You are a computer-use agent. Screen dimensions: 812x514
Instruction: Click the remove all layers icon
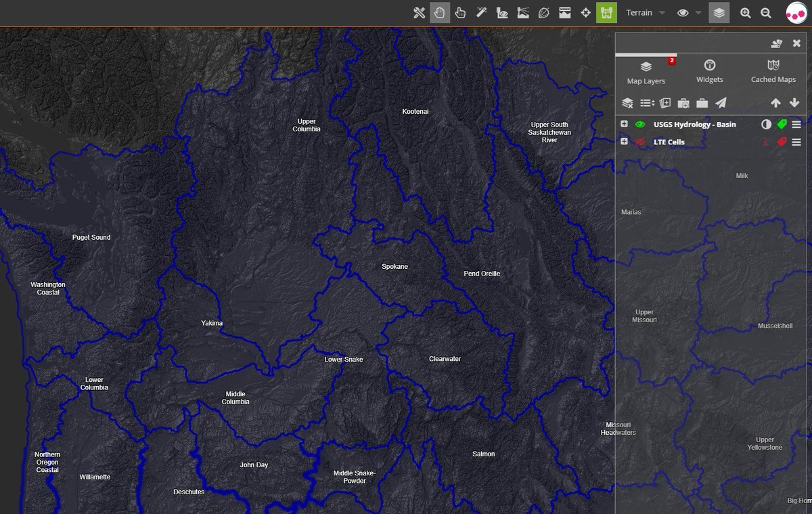pyautogui.click(x=627, y=103)
